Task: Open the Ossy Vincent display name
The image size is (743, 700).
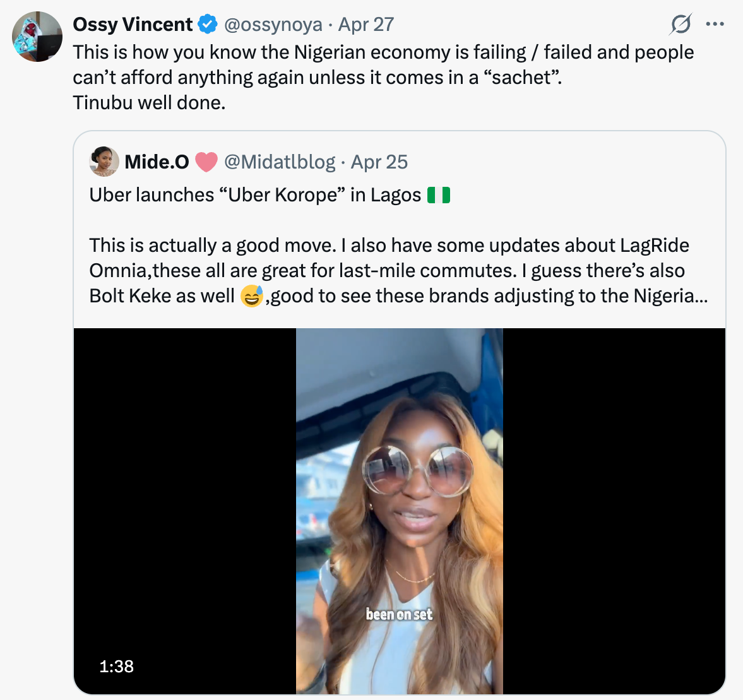Action: coord(133,25)
